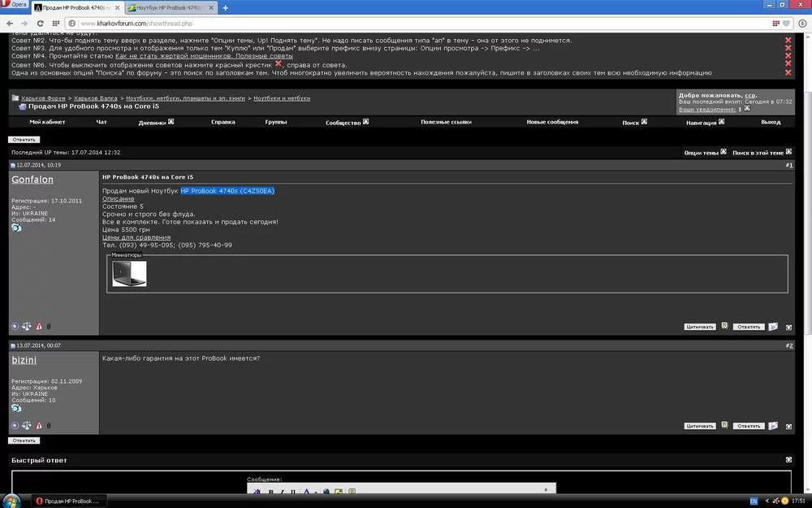Click the browser forward arrow
The height and width of the screenshot is (508, 812).
coord(24,24)
